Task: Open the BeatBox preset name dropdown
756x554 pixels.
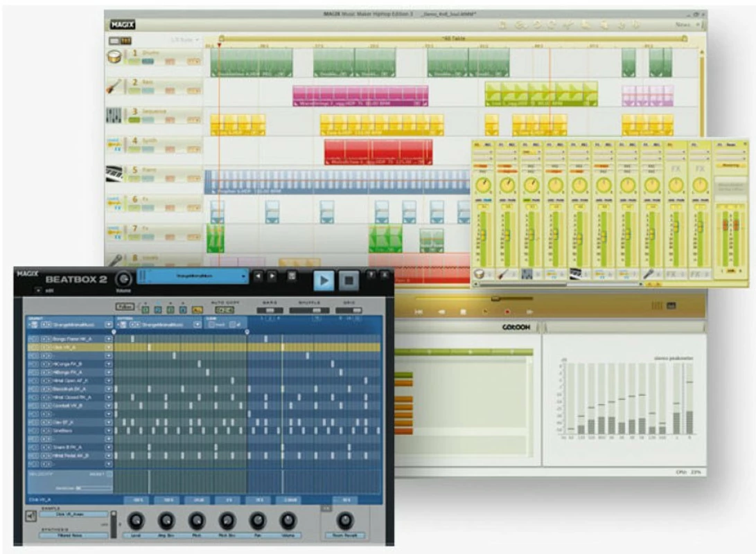Action: pos(193,276)
